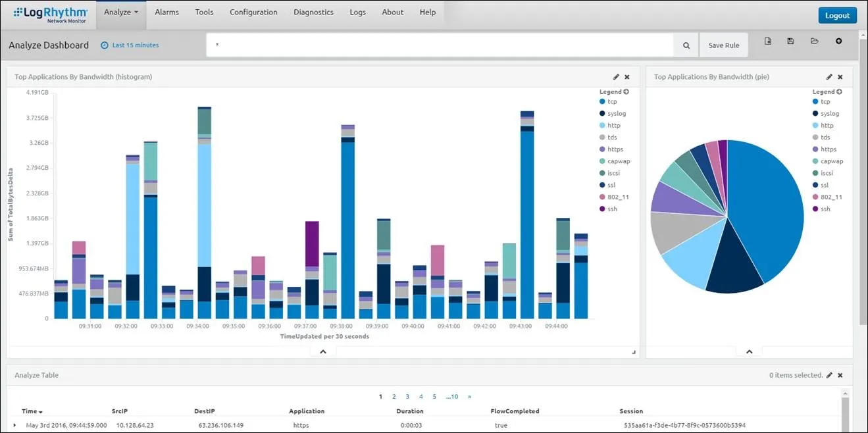Edit the histogram widget via its pencil icon
The width and height of the screenshot is (868, 433).
[x=615, y=76]
